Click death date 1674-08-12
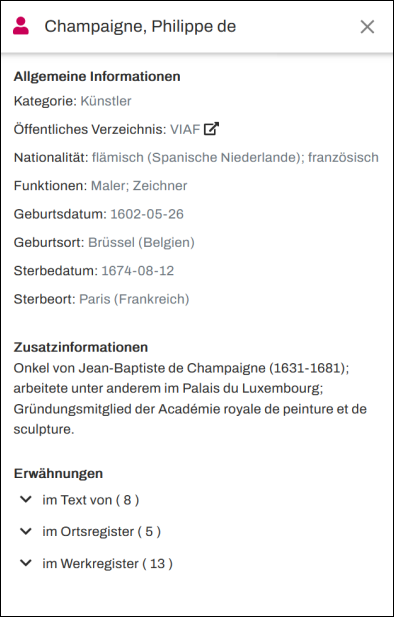394x617 pixels. tap(138, 271)
